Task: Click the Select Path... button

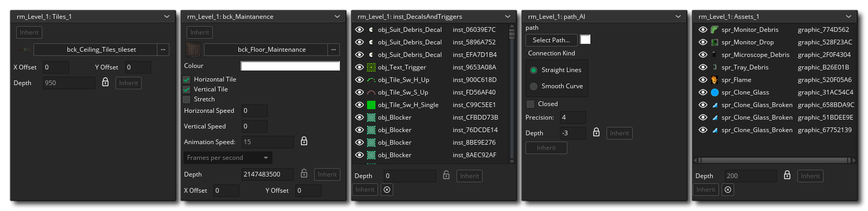Action: (551, 40)
